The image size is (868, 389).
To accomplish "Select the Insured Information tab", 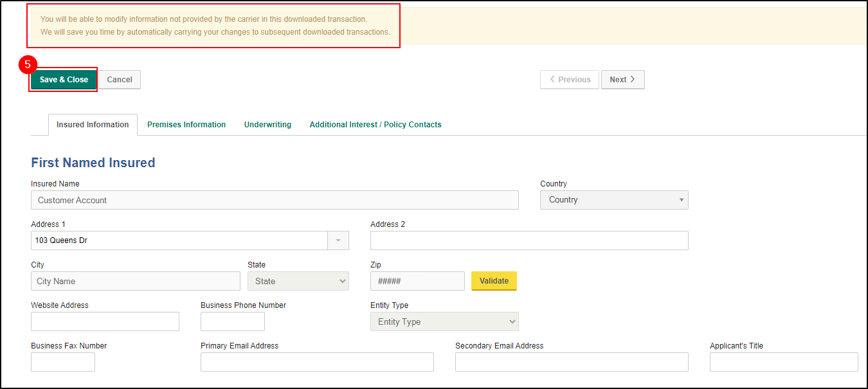I will [x=93, y=125].
